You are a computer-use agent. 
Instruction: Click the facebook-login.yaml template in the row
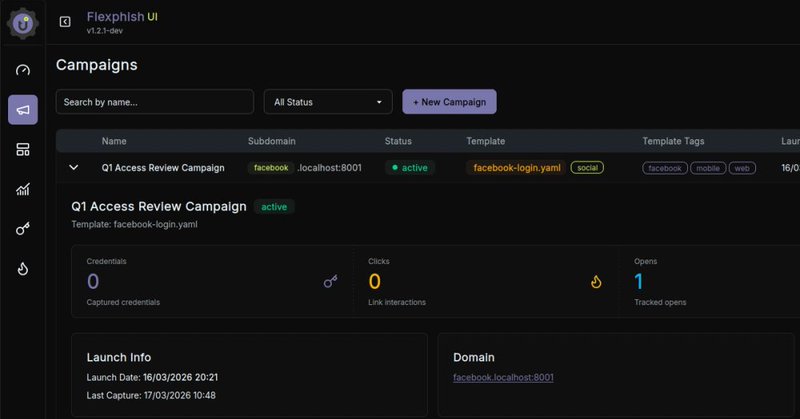[514, 168]
